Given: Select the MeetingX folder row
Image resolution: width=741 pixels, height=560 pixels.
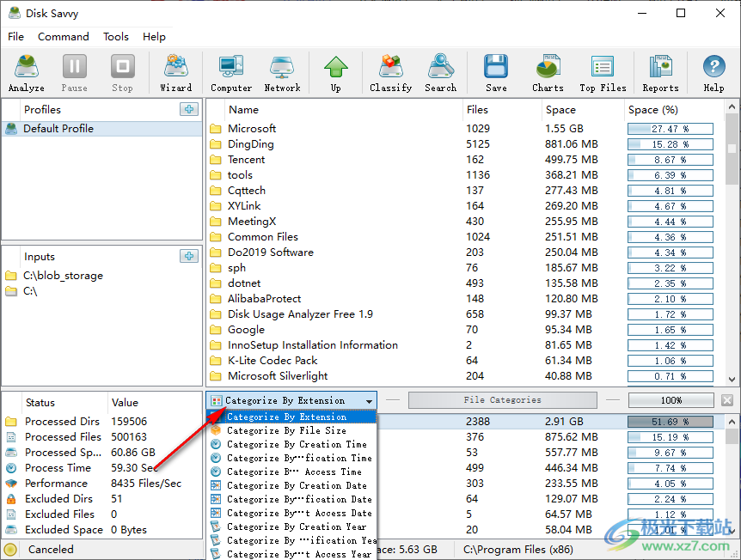Looking at the screenshot, I should pyautogui.click(x=465, y=222).
